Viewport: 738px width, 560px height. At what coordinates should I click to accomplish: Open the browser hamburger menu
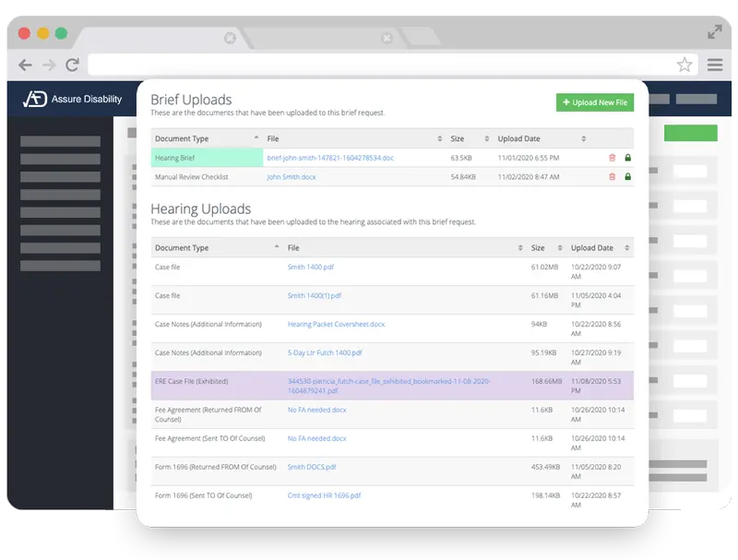[714, 65]
